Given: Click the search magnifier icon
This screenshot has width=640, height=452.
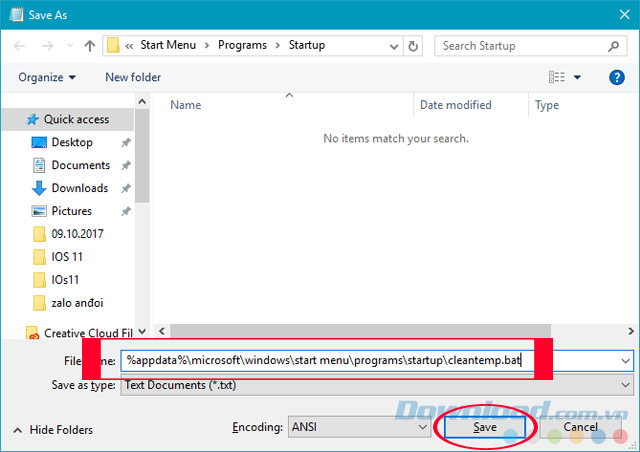Looking at the screenshot, I should [613, 46].
